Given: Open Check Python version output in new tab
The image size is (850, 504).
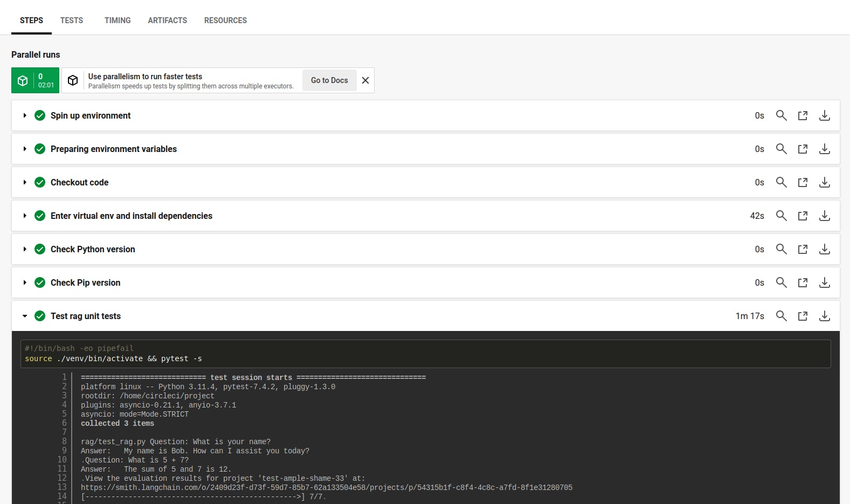Looking at the screenshot, I should (x=803, y=249).
